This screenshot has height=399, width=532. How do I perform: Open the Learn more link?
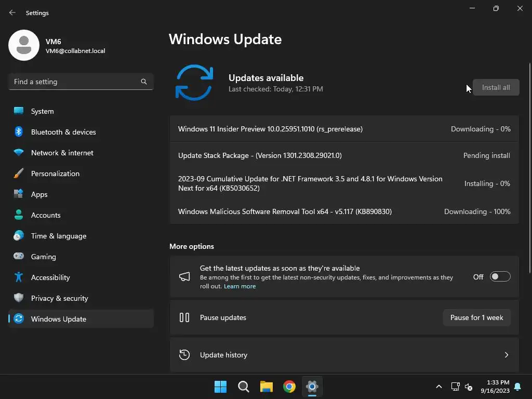tap(240, 286)
